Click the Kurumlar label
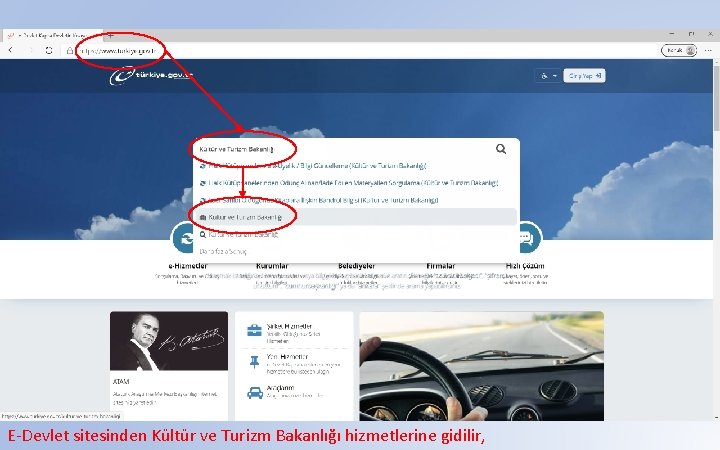Screen dimensions: 720x450 [x=272, y=266]
